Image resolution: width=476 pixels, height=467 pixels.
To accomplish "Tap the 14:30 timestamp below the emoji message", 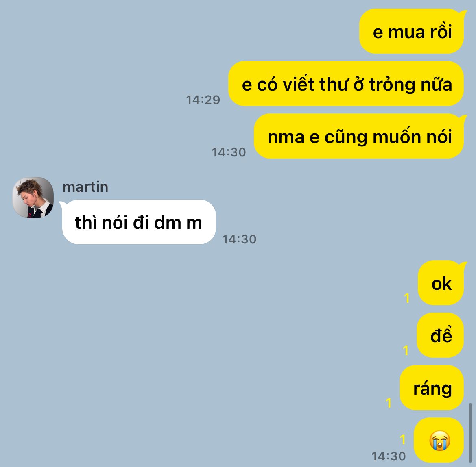I will click(x=389, y=456).
